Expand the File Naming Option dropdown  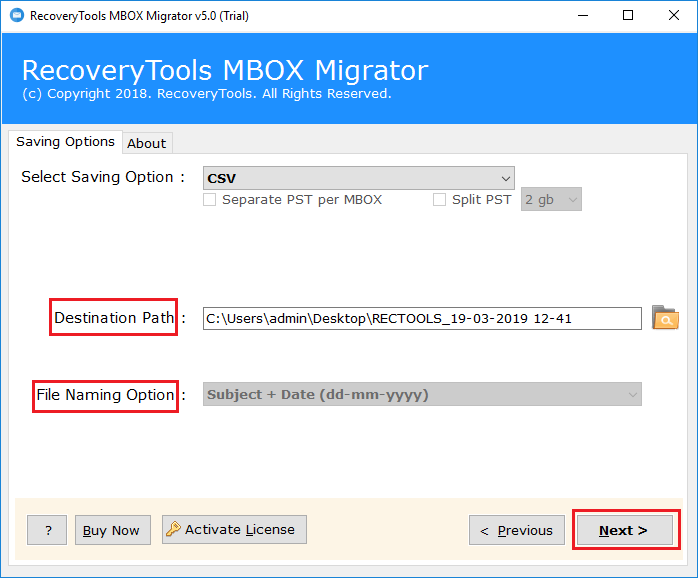click(422, 395)
